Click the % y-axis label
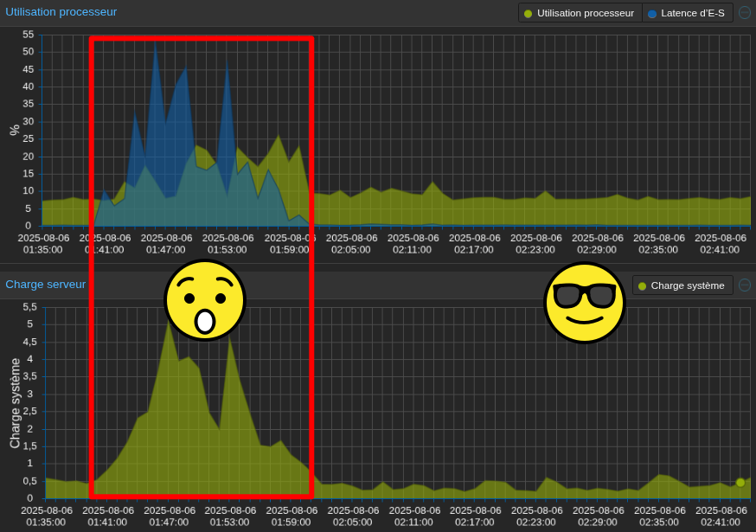Image resolution: width=756 pixels, height=532 pixels. pyautogui.click(x=14, y=130)
